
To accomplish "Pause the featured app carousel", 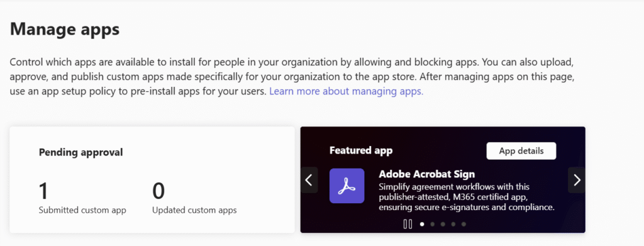I will [408, 224].
